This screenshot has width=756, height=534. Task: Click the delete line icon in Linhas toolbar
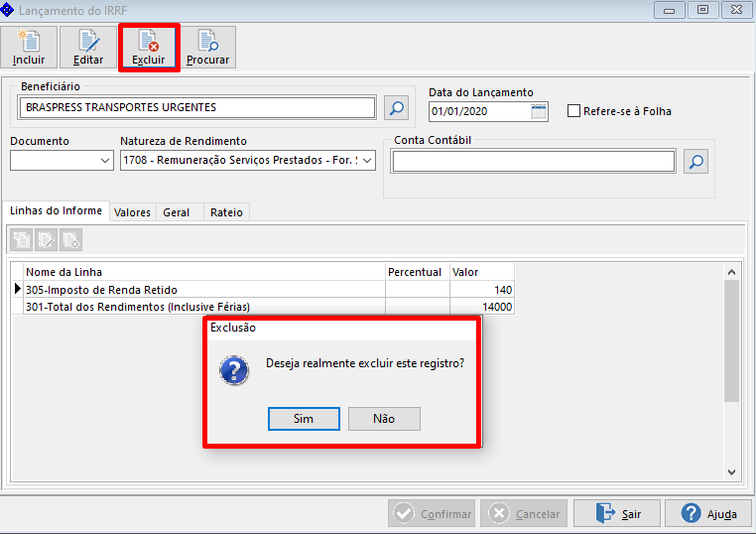(x=70, y=240)
